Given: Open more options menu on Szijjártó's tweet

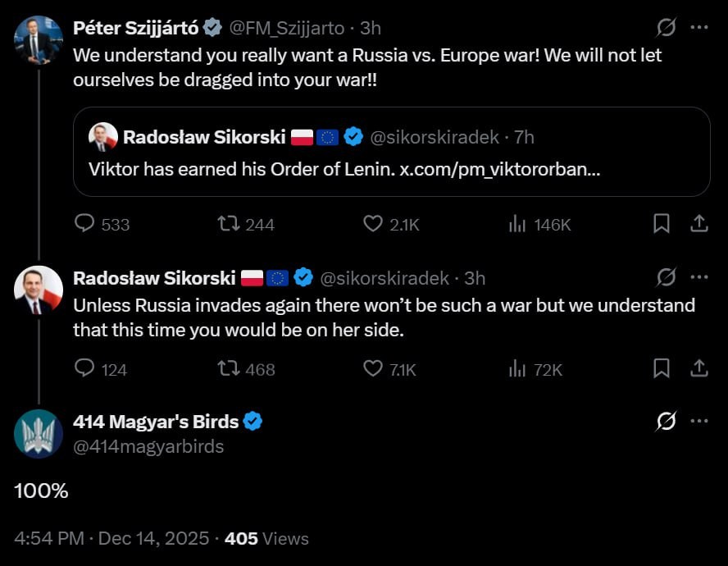Looking at the screenshot, I should [699, 28].
